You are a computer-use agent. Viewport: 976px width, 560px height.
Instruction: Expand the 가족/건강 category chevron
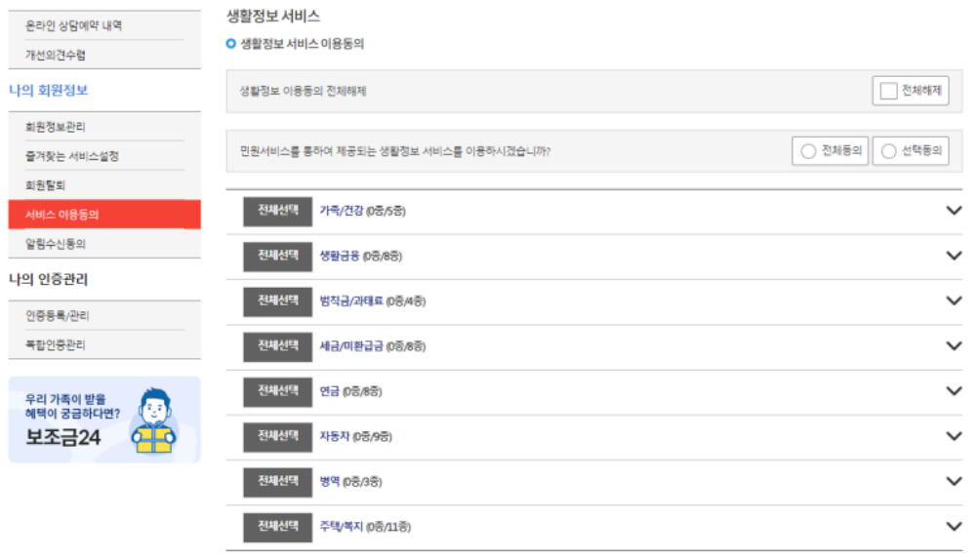(954, 211)
